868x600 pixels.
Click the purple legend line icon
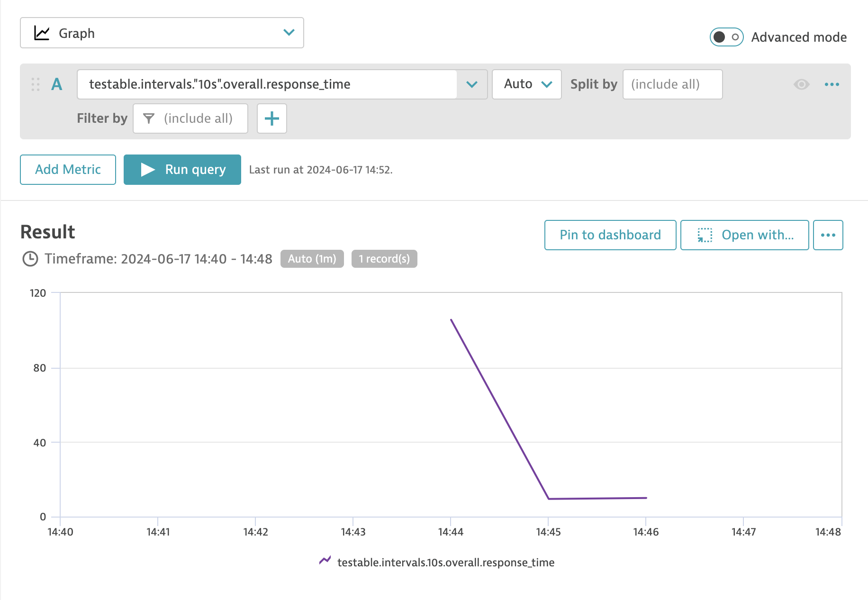tap(325, 560)
